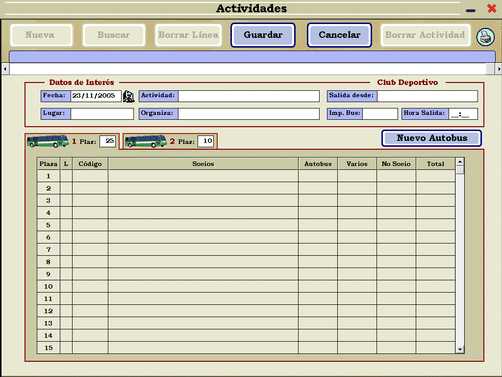
Task: Click the table scrollbar up arrow
Action: 460,162
